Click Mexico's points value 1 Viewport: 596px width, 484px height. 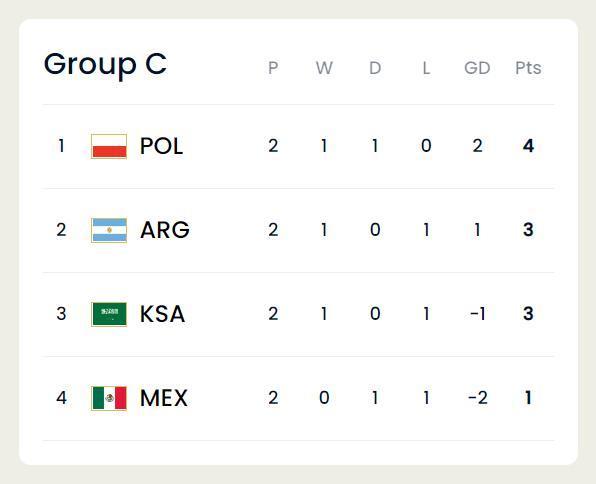528,398
